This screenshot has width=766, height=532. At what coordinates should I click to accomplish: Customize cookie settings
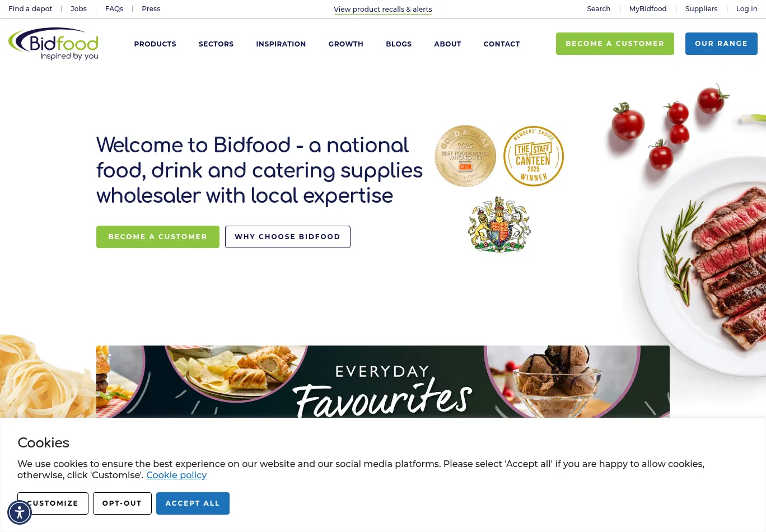coord(53,503)
